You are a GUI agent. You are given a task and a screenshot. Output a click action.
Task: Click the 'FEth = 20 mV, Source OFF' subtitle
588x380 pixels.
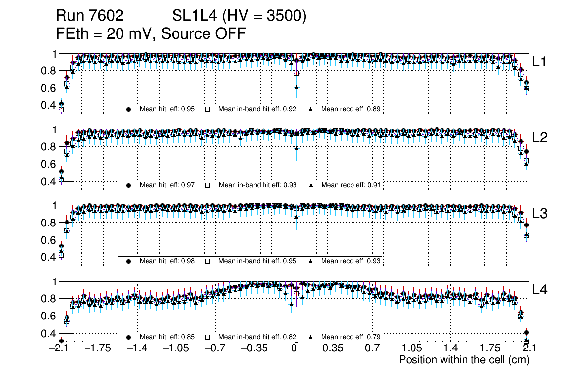tap(151, 34)
